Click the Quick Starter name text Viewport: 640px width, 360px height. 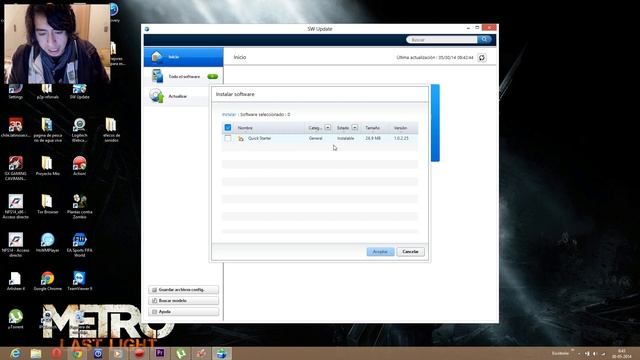(x=259, y=138)
